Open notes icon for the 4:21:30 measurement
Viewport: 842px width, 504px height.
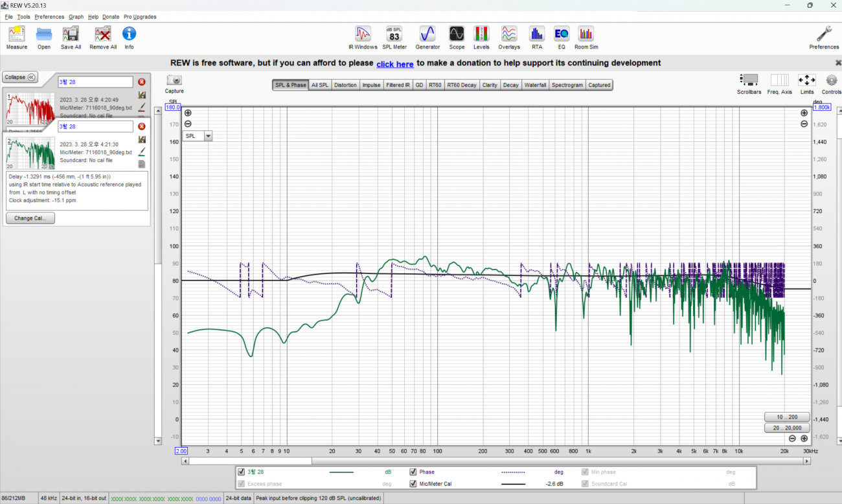tap(141, 164)
